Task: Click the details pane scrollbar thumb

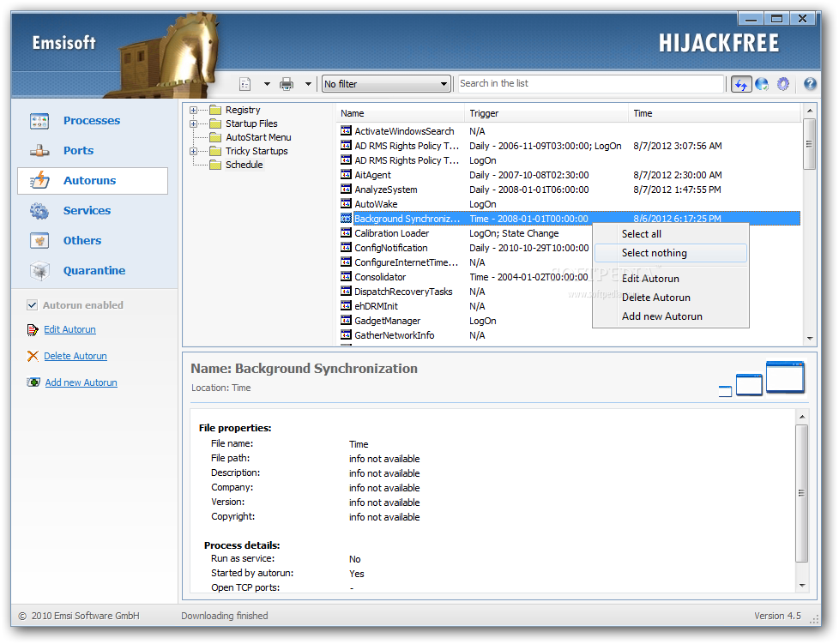Action: pyautogui.click(x=801, y=493)
